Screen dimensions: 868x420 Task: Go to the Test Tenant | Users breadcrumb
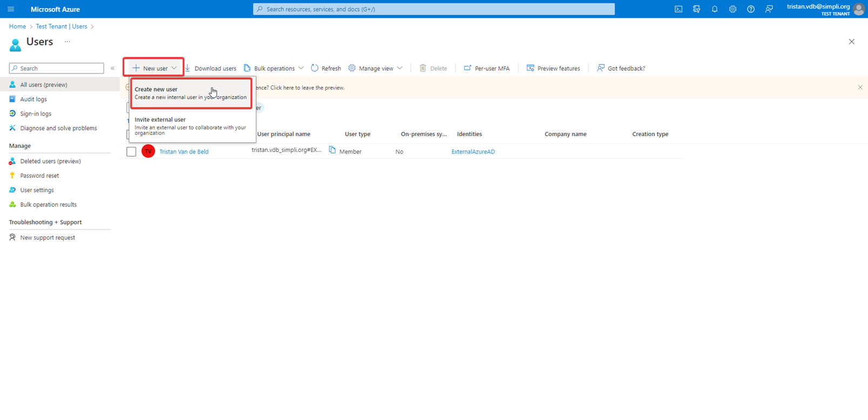tap(62, 26)
